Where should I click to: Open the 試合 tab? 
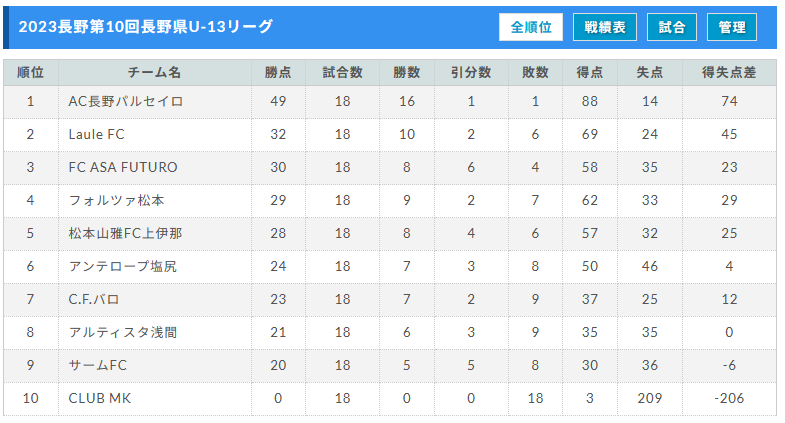[x=672, y=27]
